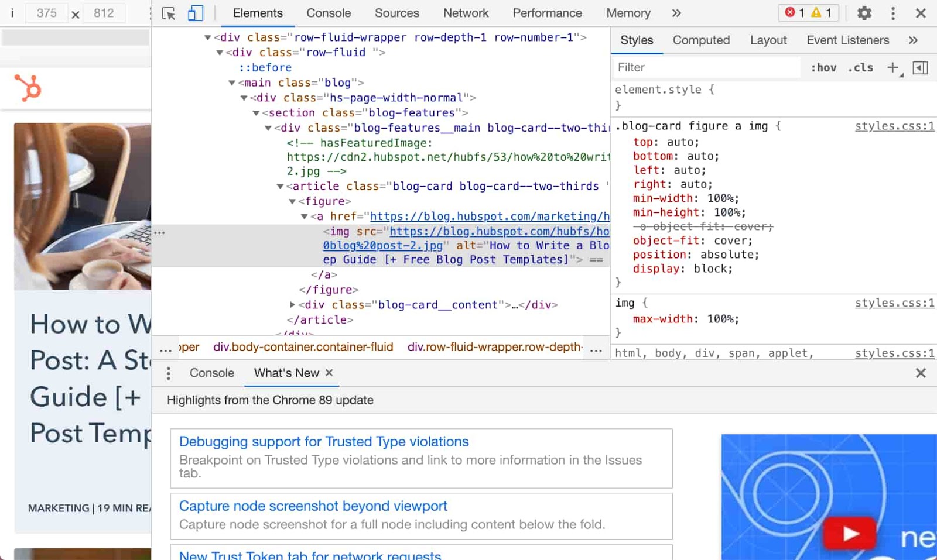Toggle the object-fit: cover declaration
This screenshot has width=937, height=560.
pyautogui.click(x=693, y=241)
